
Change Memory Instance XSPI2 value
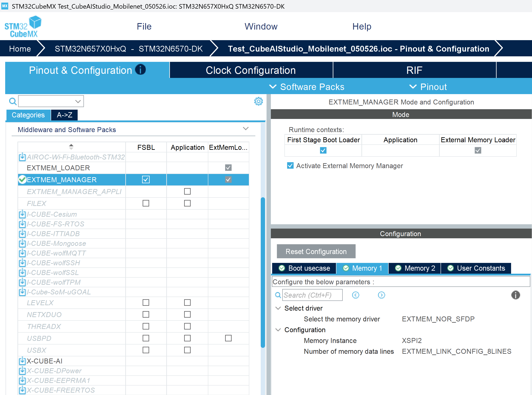[x=412, y=340]
